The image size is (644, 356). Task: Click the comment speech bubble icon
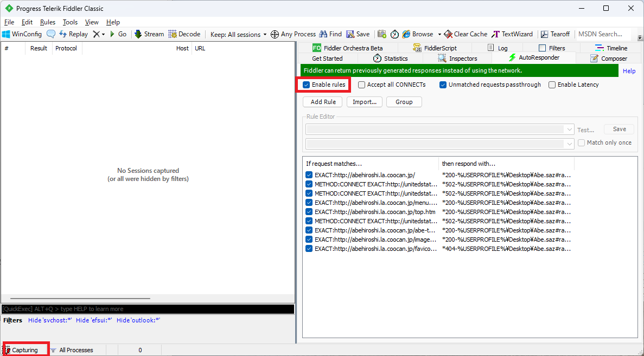point(51,34)
